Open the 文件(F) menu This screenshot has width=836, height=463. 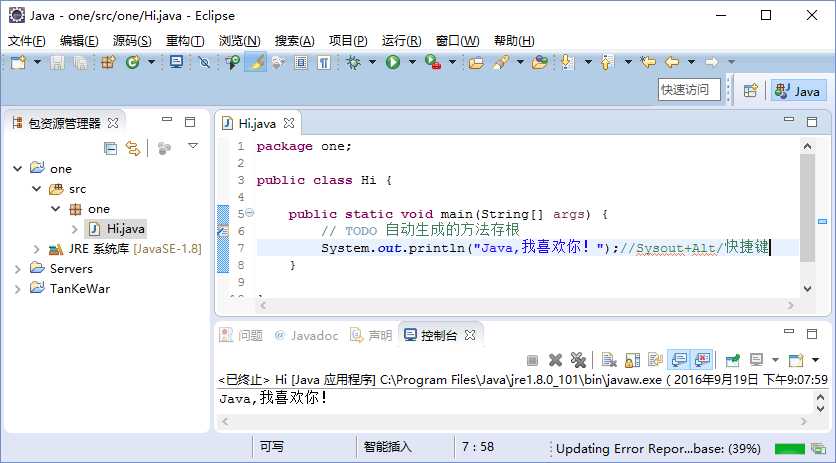[x=27, y=41]
